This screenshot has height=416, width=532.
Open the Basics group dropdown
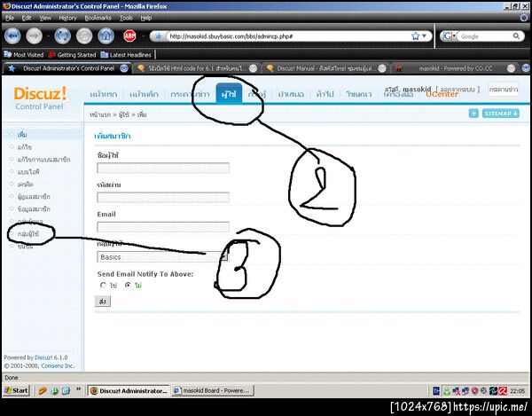[162, 257]
